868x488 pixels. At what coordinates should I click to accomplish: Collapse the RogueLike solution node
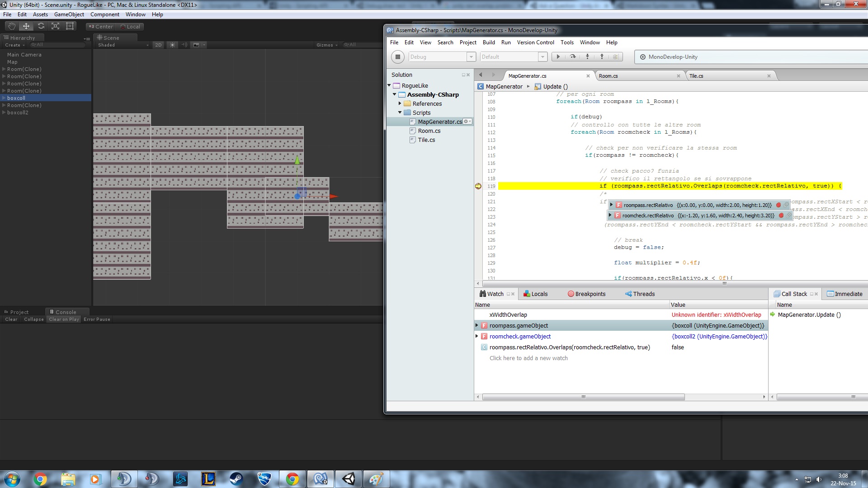coord(389,85)
